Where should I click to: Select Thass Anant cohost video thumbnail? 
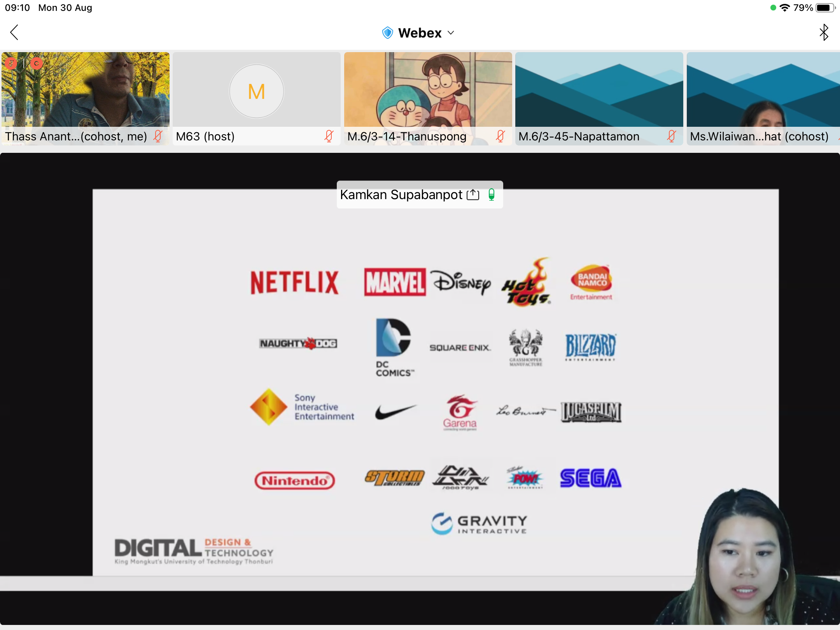[x=86, y=98]
